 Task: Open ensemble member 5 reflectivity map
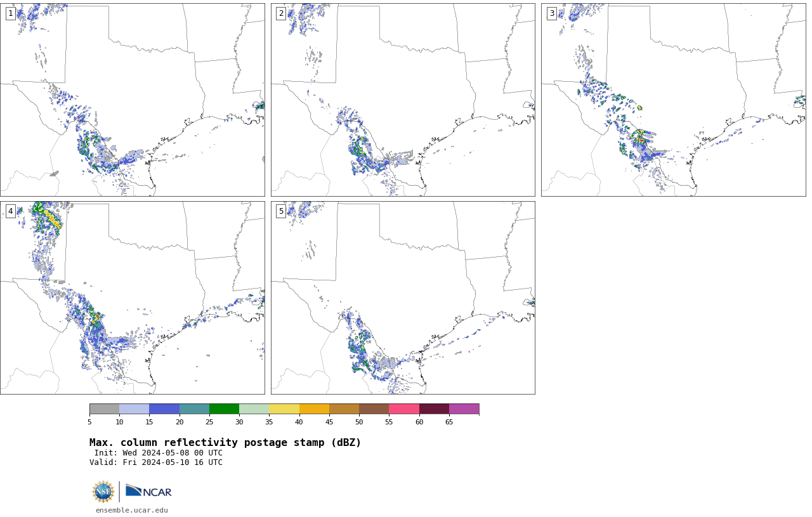[x=403, y=298]
